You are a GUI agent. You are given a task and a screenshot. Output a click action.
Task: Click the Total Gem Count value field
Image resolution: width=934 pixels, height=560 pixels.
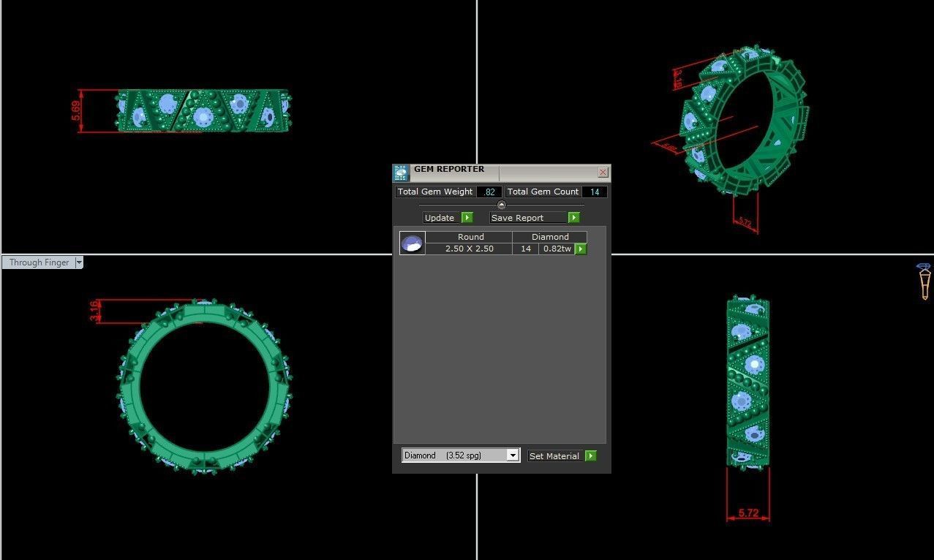[x=595, y=192]
